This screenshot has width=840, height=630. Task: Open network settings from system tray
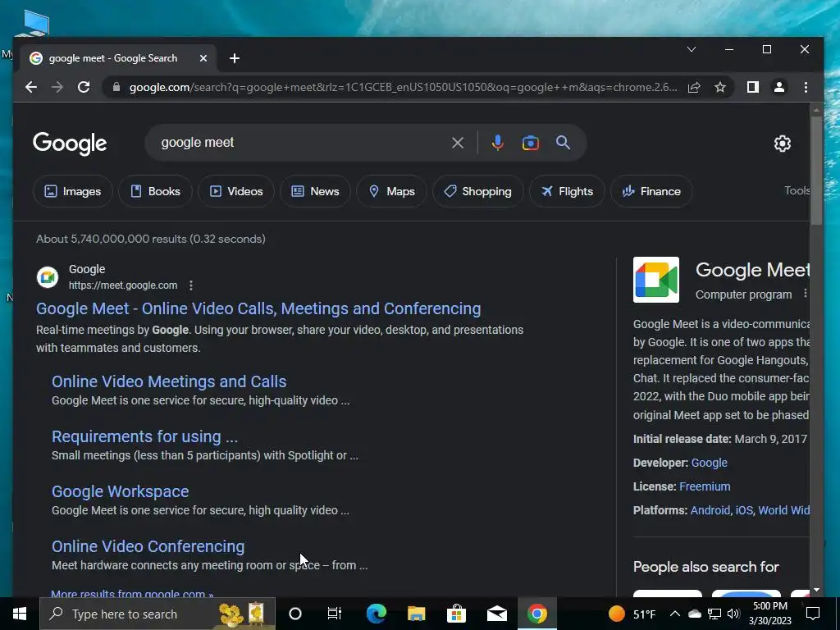(x=714, y=614)
